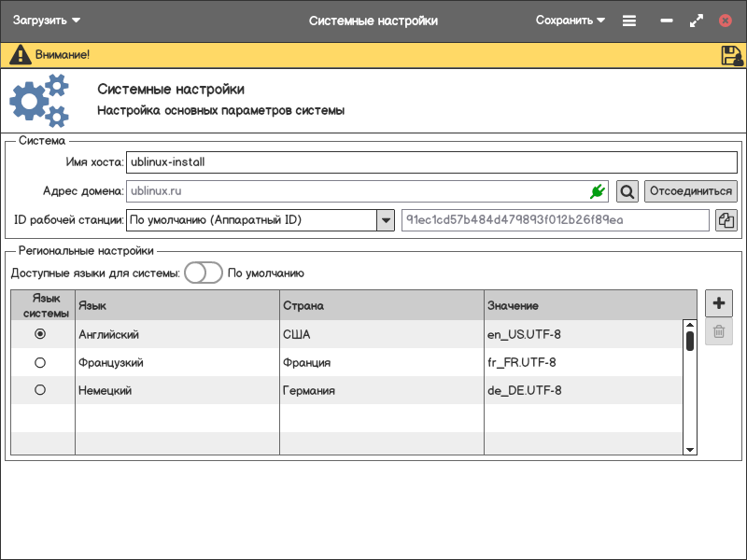Select Французский as system language

(40, 362)
